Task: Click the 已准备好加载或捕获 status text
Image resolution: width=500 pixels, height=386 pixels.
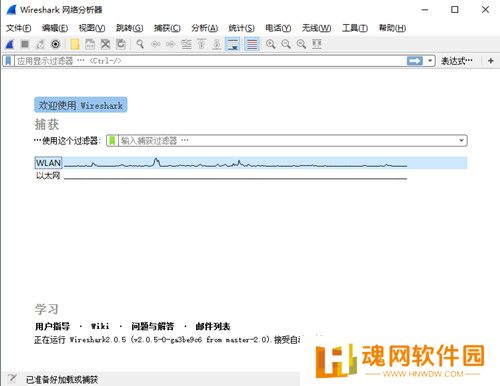Action: coord(62,379)
